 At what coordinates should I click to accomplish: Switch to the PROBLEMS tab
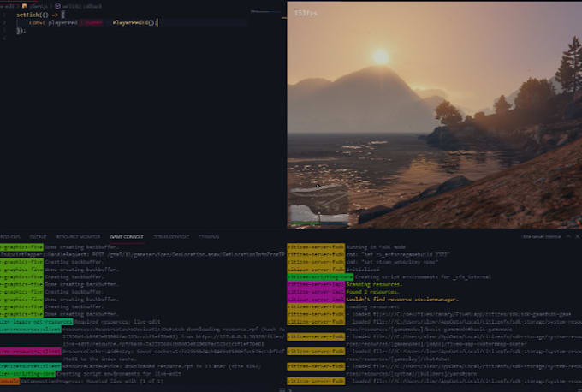click(9, 235)
